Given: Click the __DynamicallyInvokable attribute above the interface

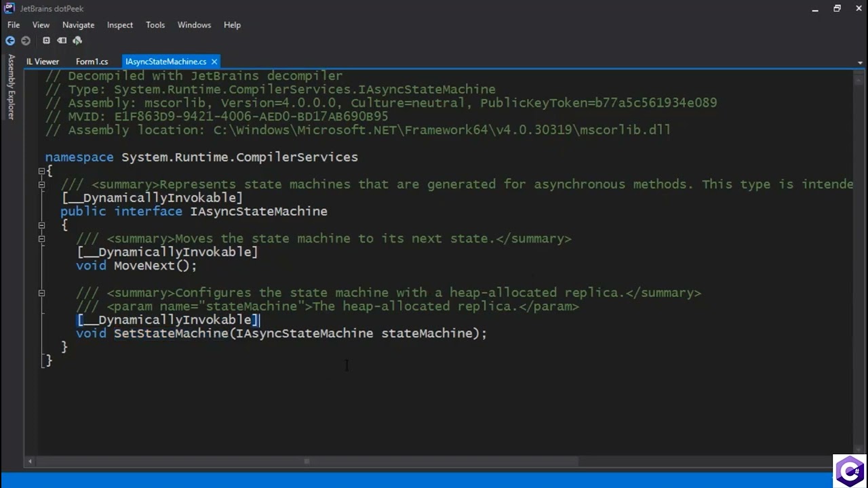Looking at the screenshot, I should click(x=152, y=198).
